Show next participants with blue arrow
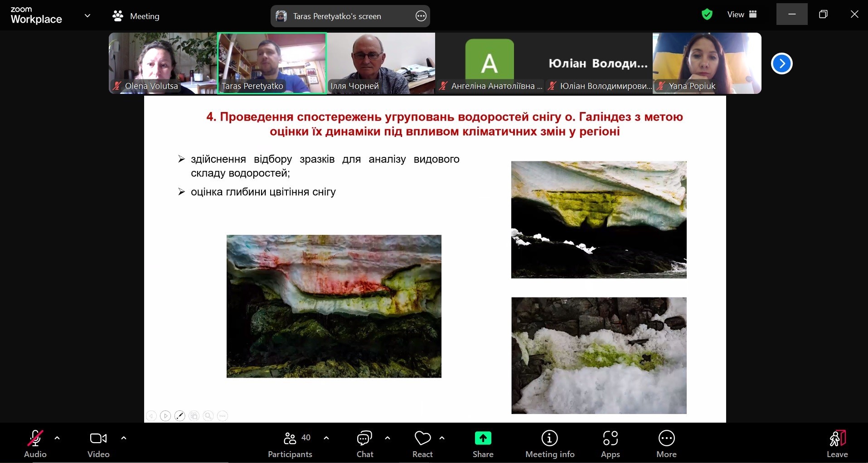868x463 pixels. [782, 63]
